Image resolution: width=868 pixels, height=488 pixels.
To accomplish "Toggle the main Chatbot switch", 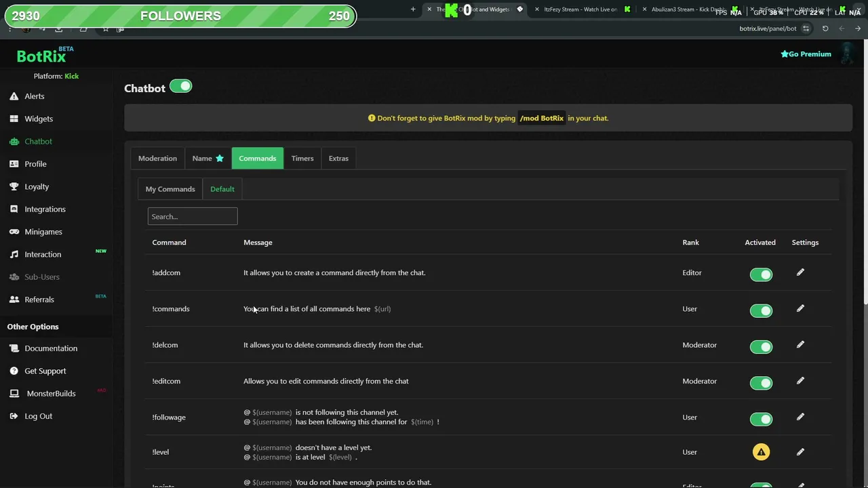I will point(181,86).
